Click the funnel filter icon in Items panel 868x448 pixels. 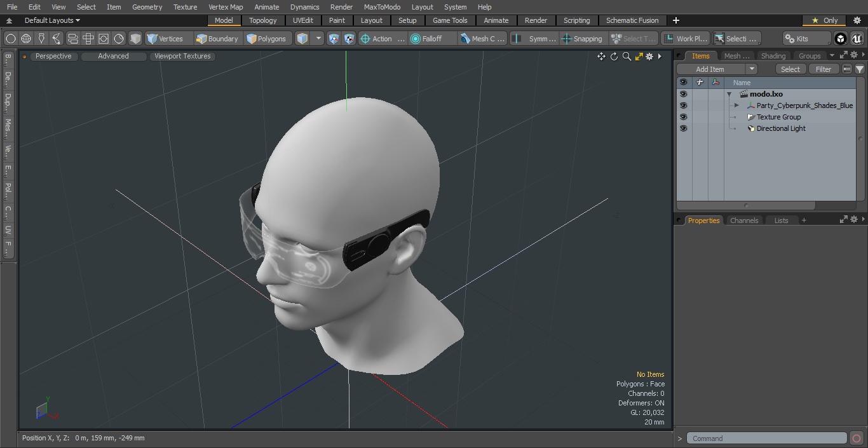click(859, 69)
